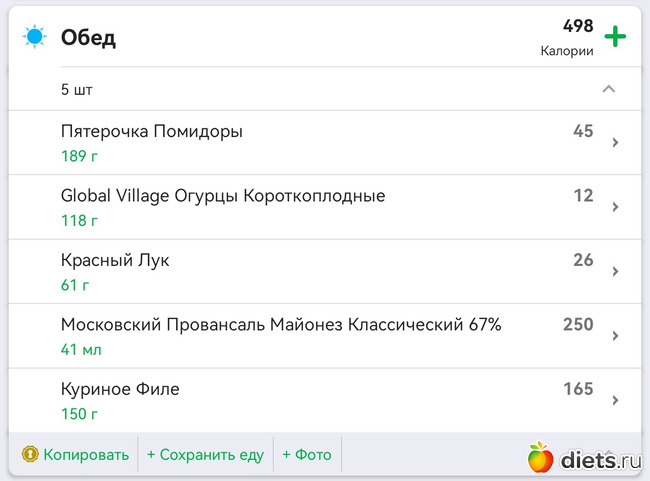650x481 pixels.
Task: Click the blue sun icon beside Обед
Action: click(36, 38)
